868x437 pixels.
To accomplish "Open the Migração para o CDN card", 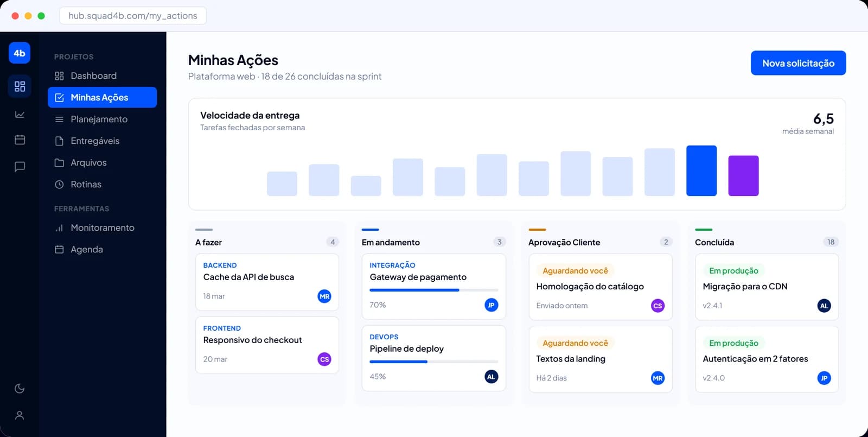I will pyautogui.click(x=767, y=287).
